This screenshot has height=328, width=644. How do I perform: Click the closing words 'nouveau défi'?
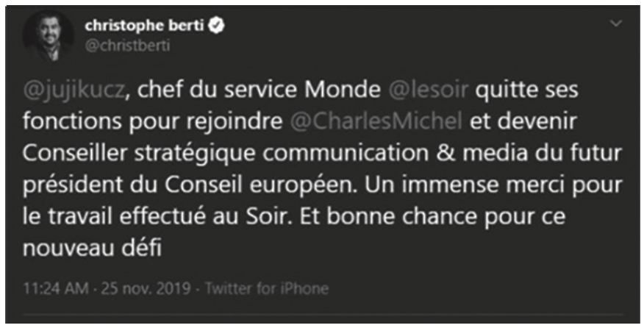tap(93, 249)
